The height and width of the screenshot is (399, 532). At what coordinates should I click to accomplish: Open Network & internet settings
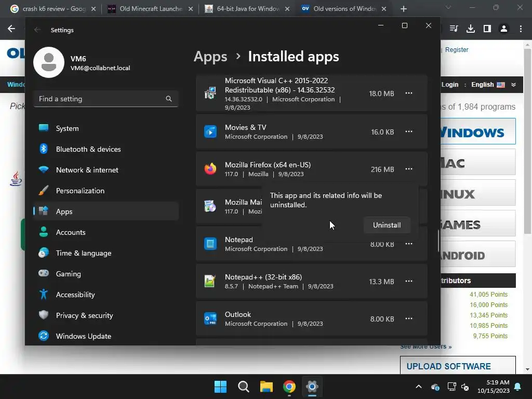click(x=106, y=170)
